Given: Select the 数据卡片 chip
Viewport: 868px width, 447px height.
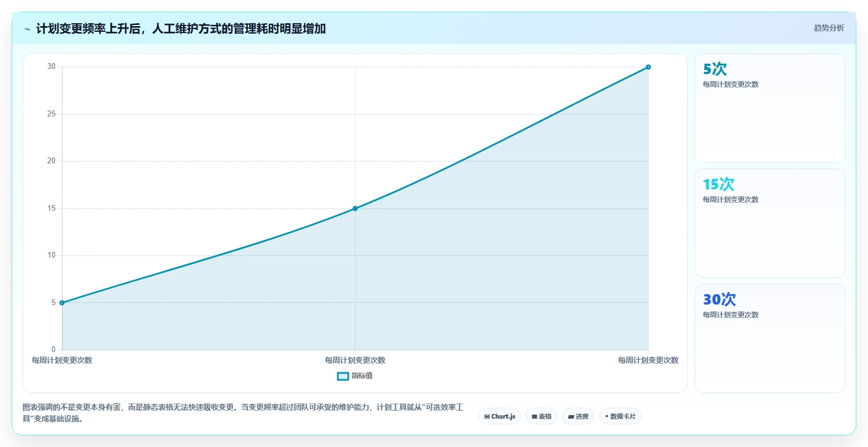Looking at the screenshot, I should (620, 416).
